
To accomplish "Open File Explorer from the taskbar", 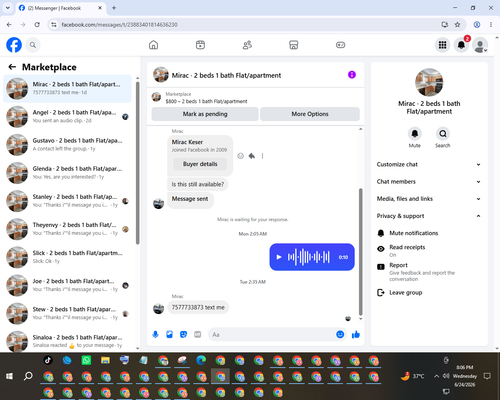I will [105, 360].
